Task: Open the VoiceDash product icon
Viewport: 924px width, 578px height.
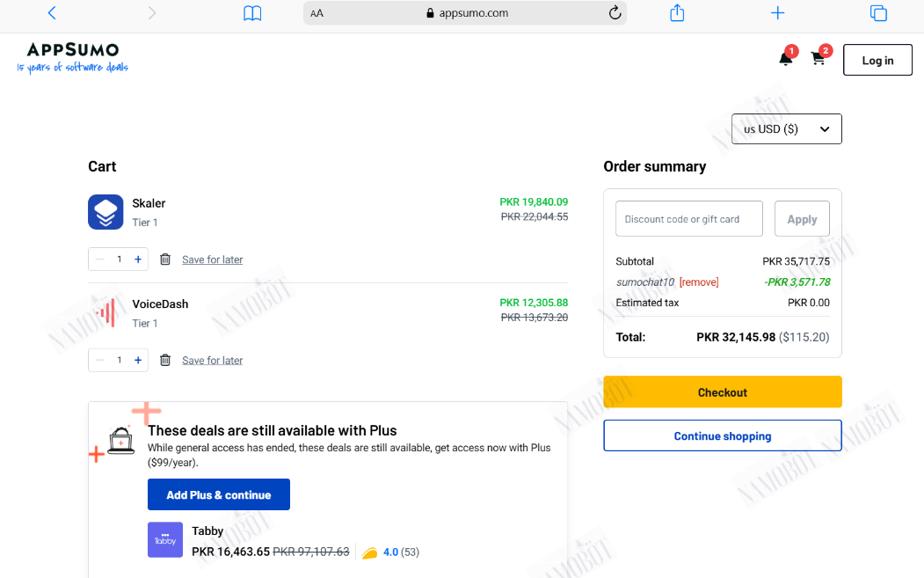Action: point(105,312)
